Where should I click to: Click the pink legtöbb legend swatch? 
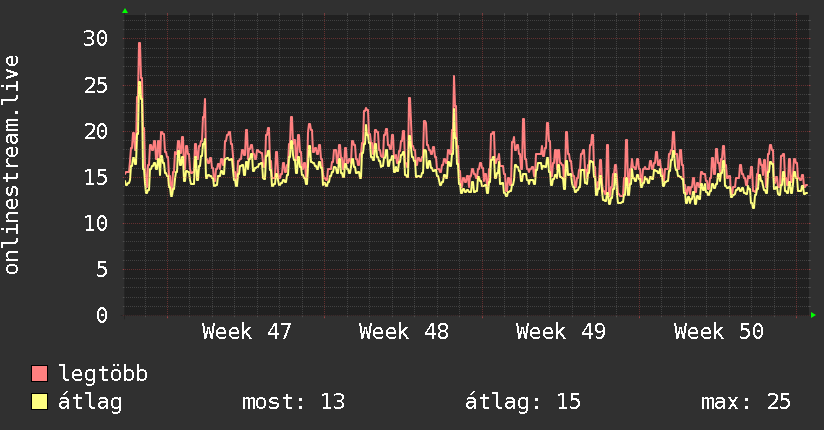39,374
